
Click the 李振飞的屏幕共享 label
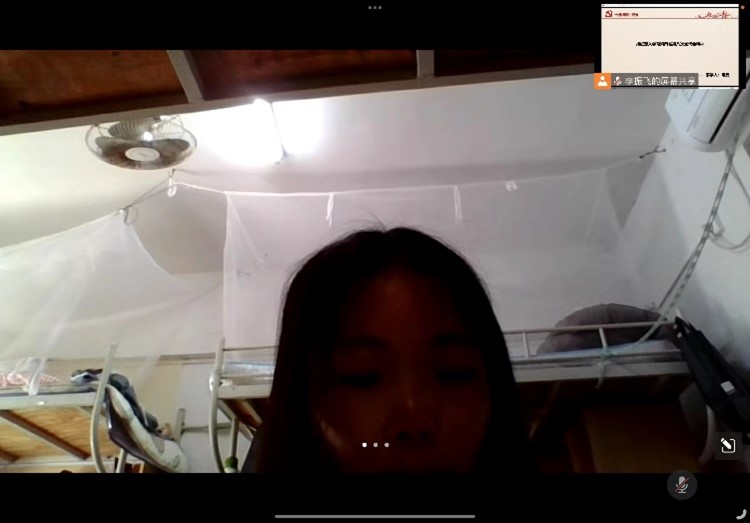[659, 80]
